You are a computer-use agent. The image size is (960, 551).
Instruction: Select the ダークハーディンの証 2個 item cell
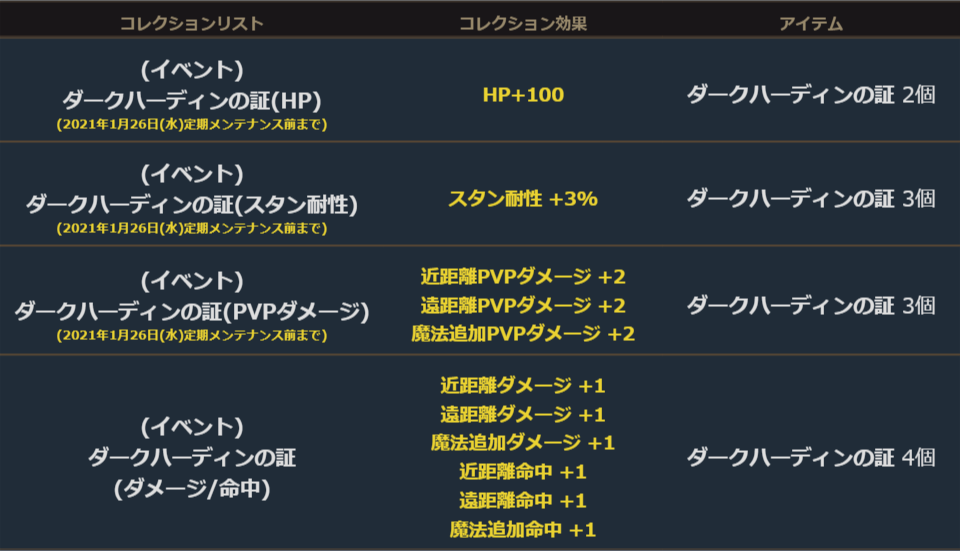(811, 95)
